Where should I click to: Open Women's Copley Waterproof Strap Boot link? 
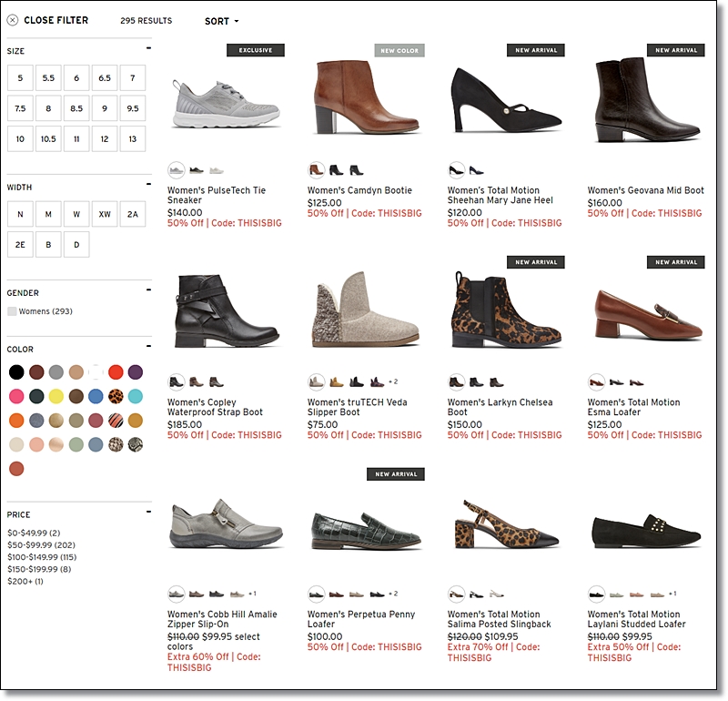pos(215,407)
